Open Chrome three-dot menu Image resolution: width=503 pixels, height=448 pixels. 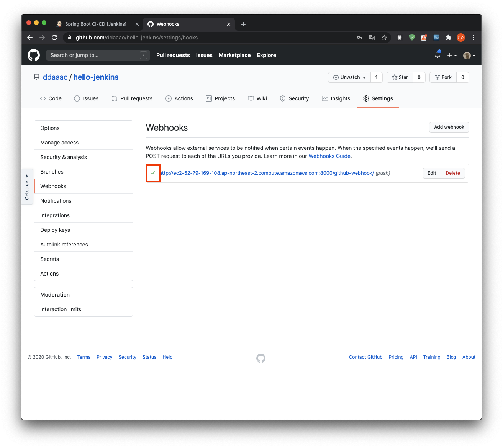(x=473, y=38)
